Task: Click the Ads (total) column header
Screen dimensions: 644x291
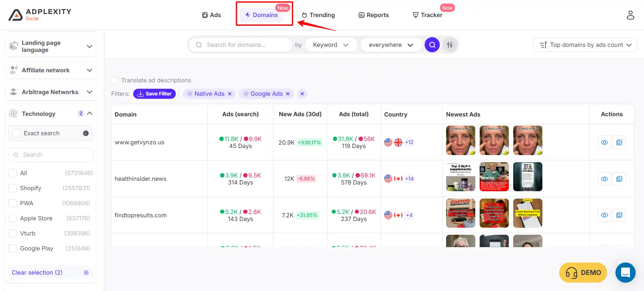Action: coord(354,114)
